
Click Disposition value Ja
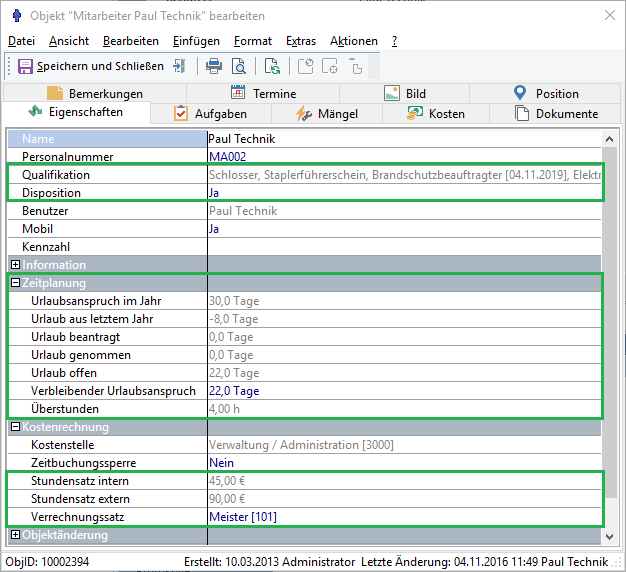(404, 193)
